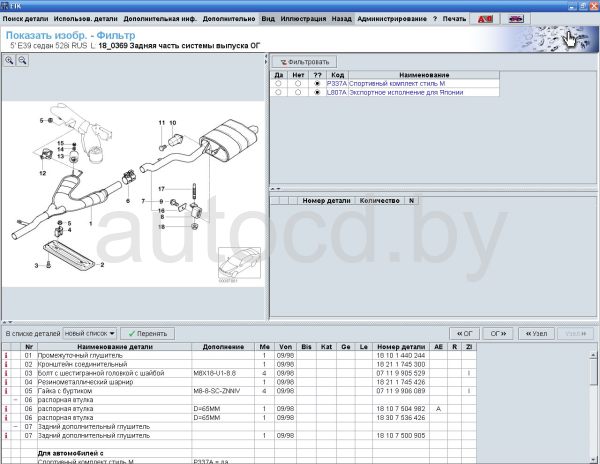The image size is (600, 464).
Task: Select Да radio for P337A Спортивный комплект
Action: point(278,83)
